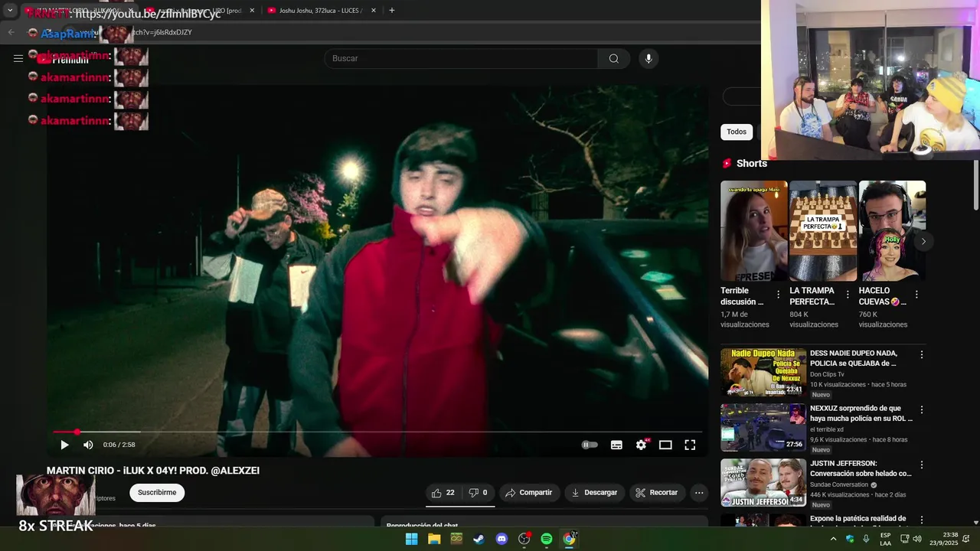Switch to theater mode view
980x551 pixels.
(665, 445)
